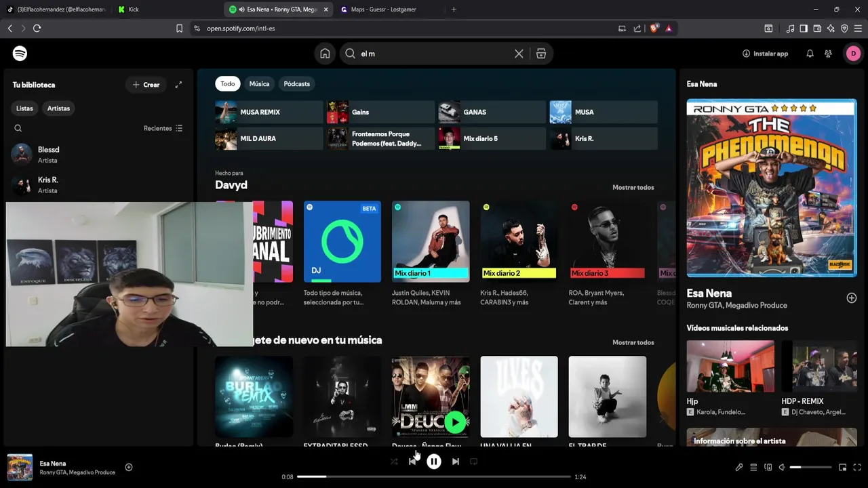The height and width of the screenshot is (488, 868).
Task: Open the friends activity icon
Action: (828, 54)
